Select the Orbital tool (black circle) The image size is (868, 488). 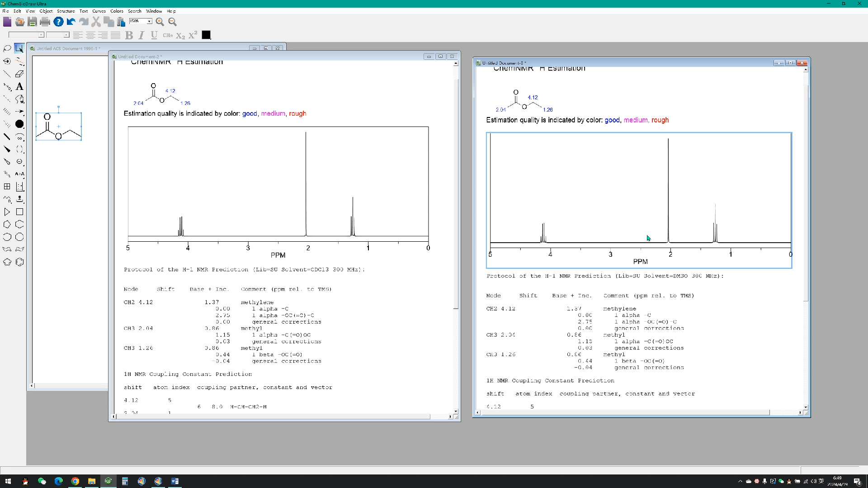pyautogui.click(x=19, y=124)
